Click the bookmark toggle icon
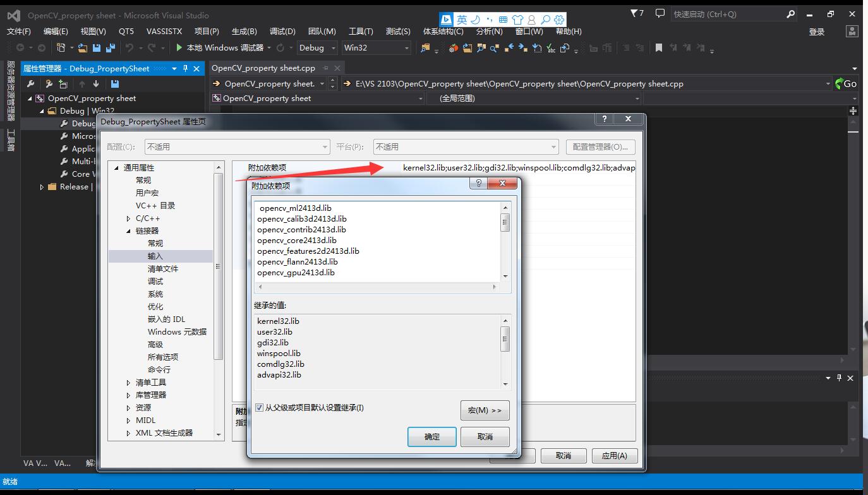 coord(658,48)
